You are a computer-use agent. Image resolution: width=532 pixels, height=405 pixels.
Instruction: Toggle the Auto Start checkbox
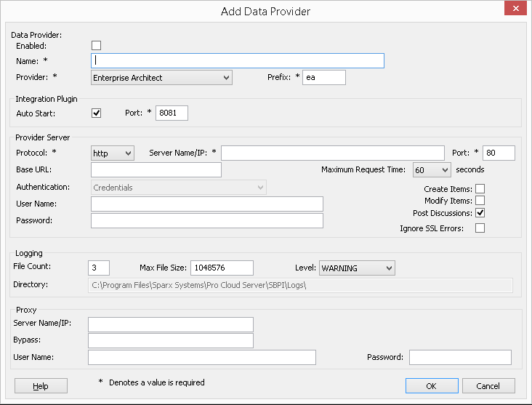[x=96, y=113]
